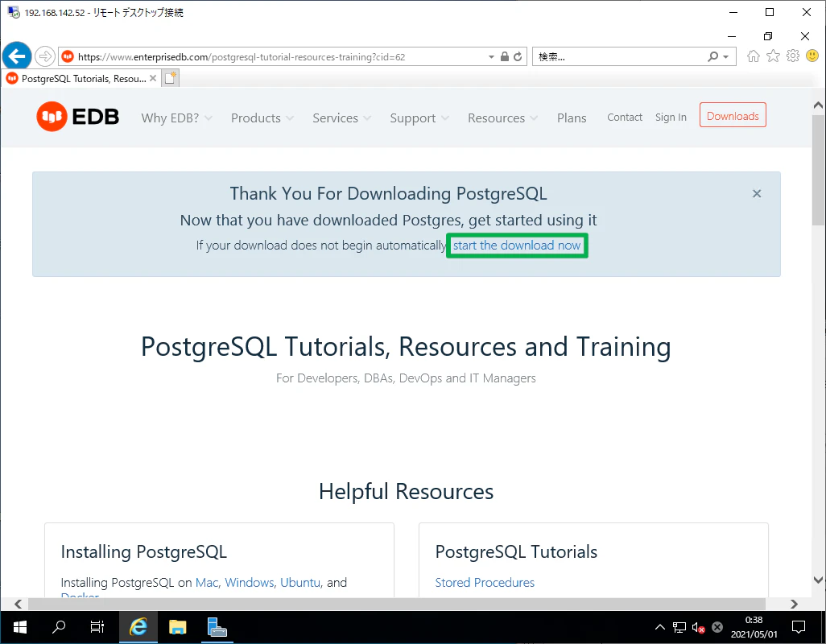Click the Contact link
826x644 pixels.
(x=625, y=117)
